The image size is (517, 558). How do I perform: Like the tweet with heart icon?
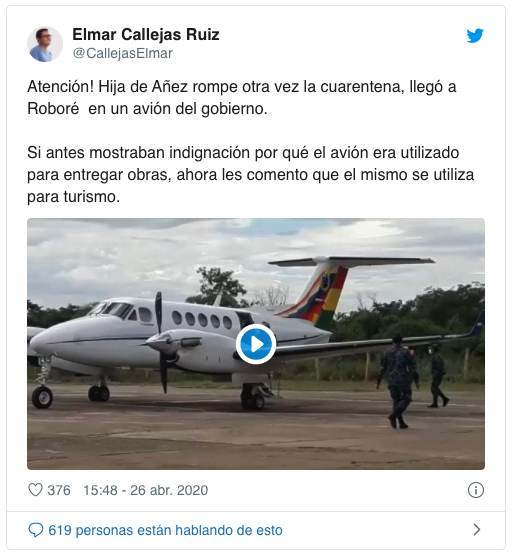[35, 490]
